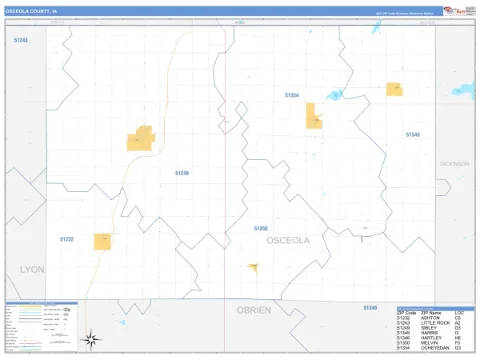Click the orange city area near label 51354
This screenshot has width=480, height=360.
tap(314, 116)
